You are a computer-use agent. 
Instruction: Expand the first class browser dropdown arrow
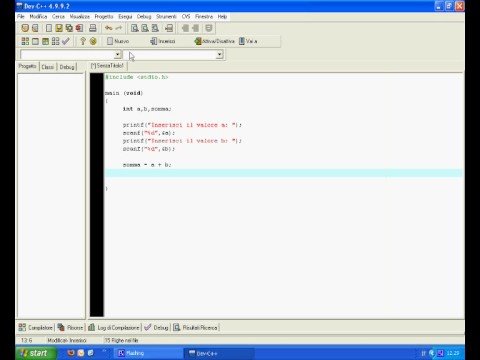coord(117,55)
